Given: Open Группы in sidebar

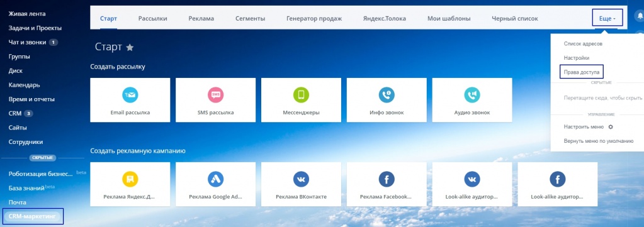Looking at the screenshot, I should pyautogui.click(x=20, y=56).
